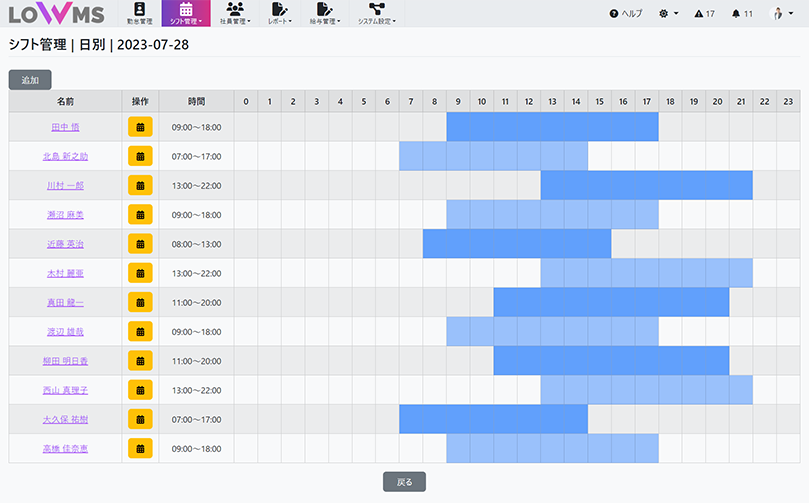Screen dimensions: 810x504
Task: Click calendar icon for 川村 一郎
Action: [140, 186]
